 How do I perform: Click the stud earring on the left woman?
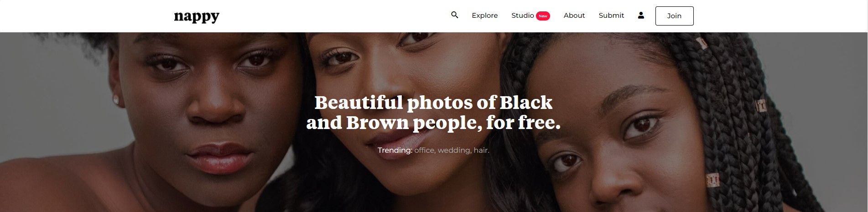point(116,99)
